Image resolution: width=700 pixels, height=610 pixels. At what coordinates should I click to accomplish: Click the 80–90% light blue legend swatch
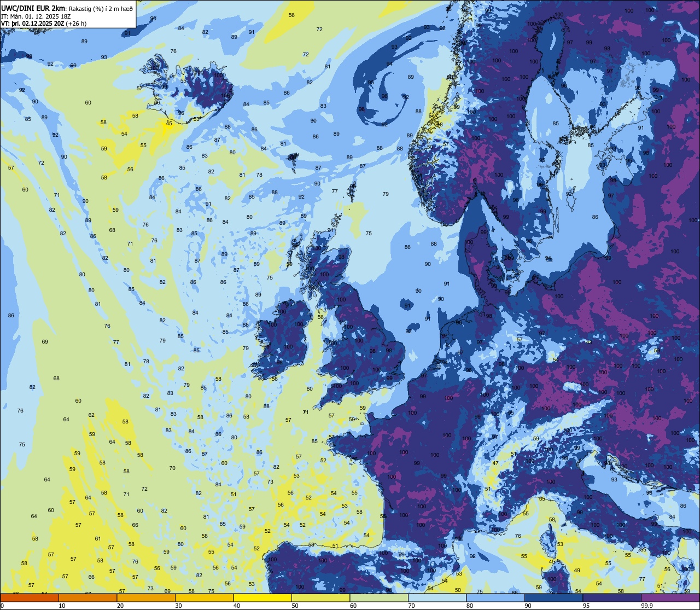495,598
